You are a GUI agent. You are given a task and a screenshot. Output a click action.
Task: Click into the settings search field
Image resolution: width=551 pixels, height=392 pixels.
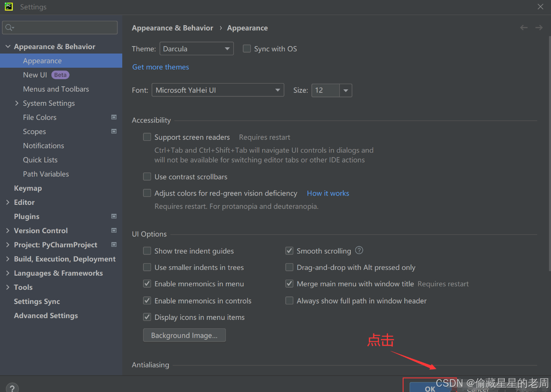coord(60,27)
